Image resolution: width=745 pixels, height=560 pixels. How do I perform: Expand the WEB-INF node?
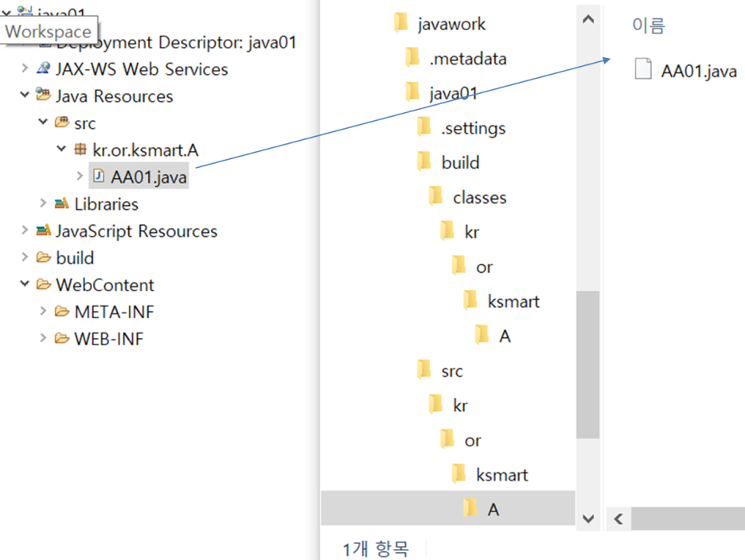pos(43,338)
